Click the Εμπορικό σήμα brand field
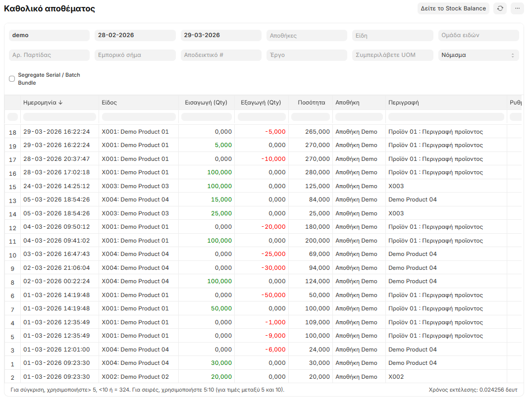Viewport: 532px width, 403px height. pyautogui.click(x=135, y=55)
